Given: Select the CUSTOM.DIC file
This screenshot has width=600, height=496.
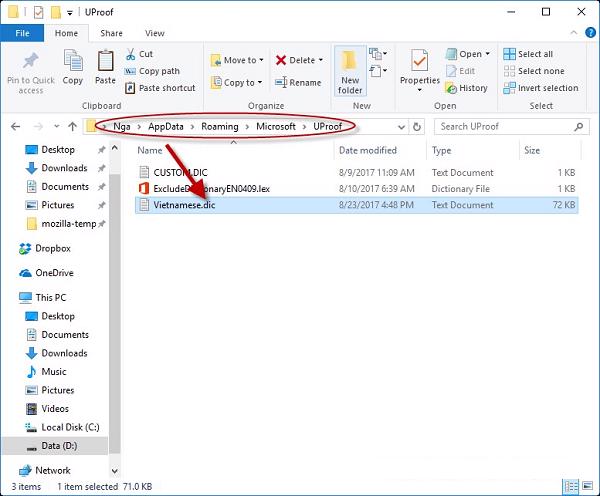Looking at the screenshot, I should (357, 173).
